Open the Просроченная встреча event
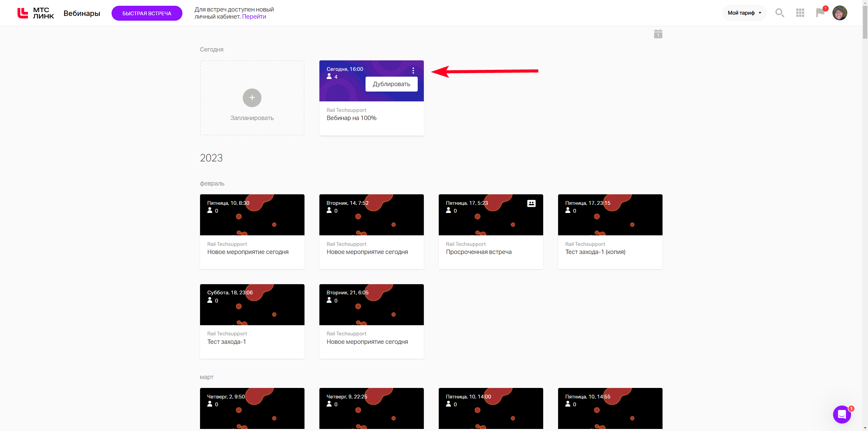This screenshot has width=868, height=431. (x=491, y=232)
